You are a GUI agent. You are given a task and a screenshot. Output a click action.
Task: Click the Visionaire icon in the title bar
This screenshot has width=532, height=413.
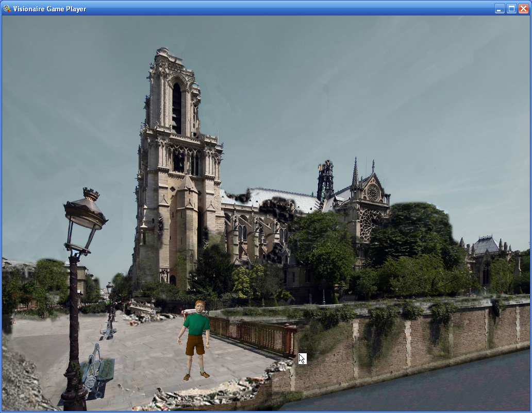(x=7, y=9)
